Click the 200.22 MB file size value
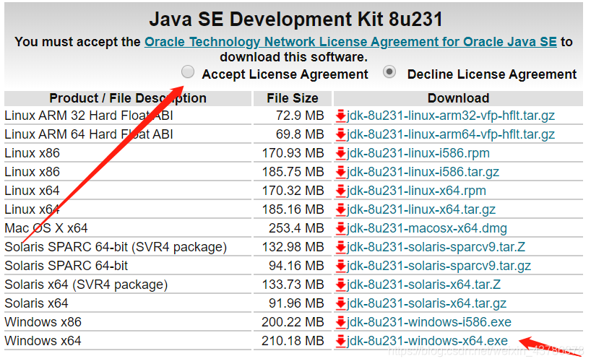 293,322
